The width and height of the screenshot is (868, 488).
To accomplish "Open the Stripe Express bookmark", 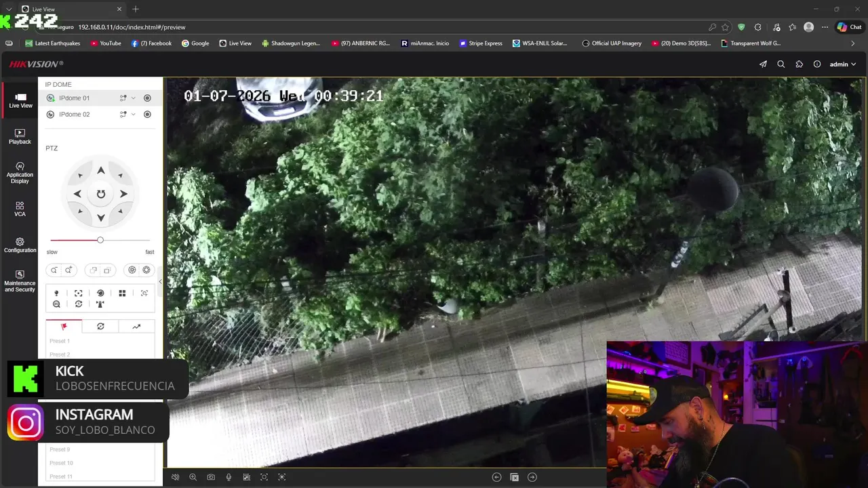I will tap(481, 43).
